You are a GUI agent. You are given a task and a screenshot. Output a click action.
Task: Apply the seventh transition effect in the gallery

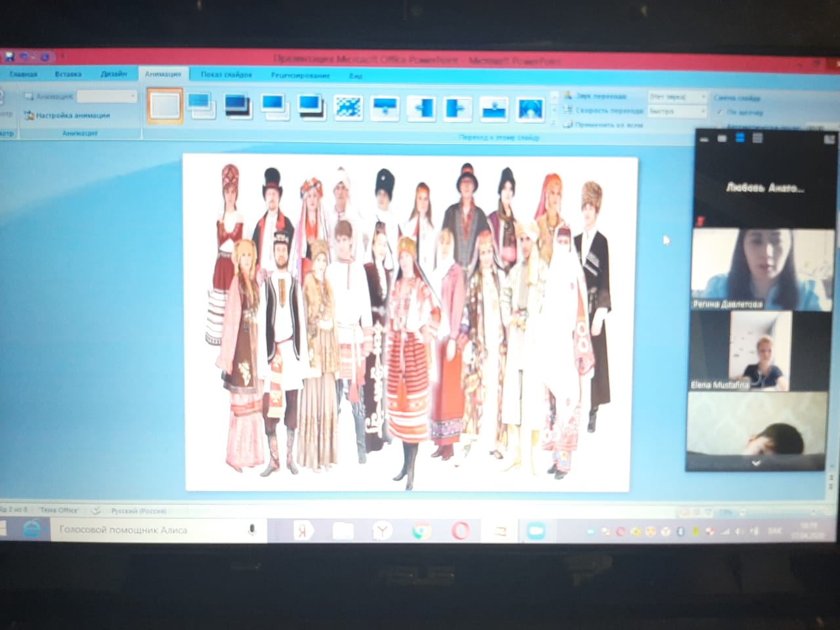click(x=385, y=107)
